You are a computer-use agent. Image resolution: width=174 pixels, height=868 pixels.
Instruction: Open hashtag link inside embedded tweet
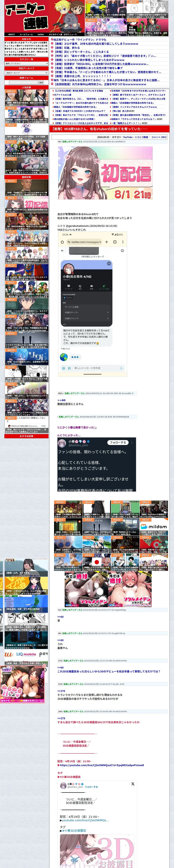point(74,831)
